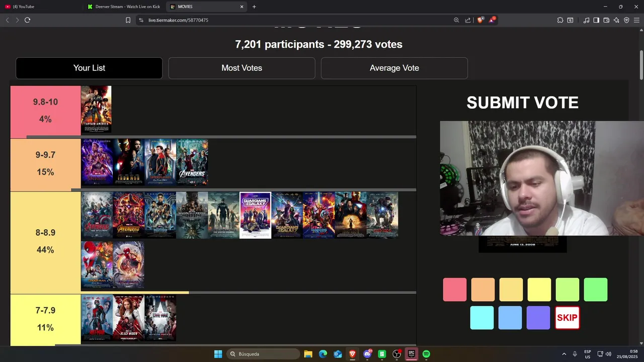Open the Brave Wallet icon

tap(606, 20)
